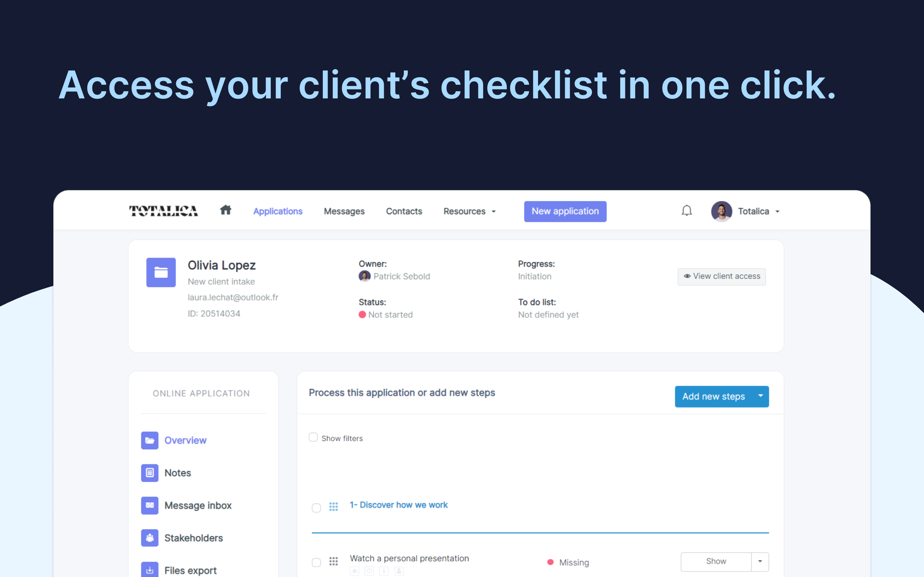
Task: Expand arrow next to Show button
Action: [x=760, y=561]
